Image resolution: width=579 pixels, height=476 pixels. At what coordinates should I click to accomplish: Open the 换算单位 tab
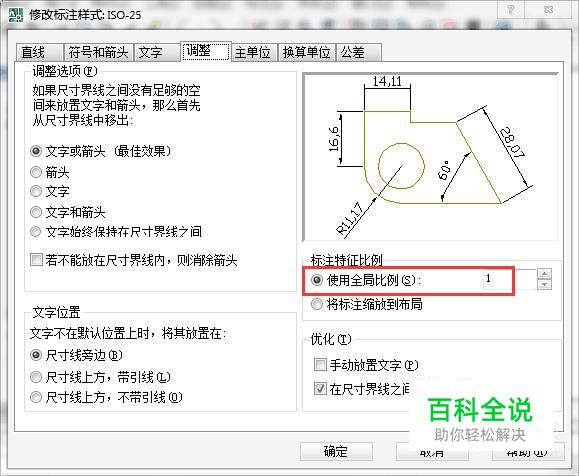pyautogui.click(x=306, y=52)
